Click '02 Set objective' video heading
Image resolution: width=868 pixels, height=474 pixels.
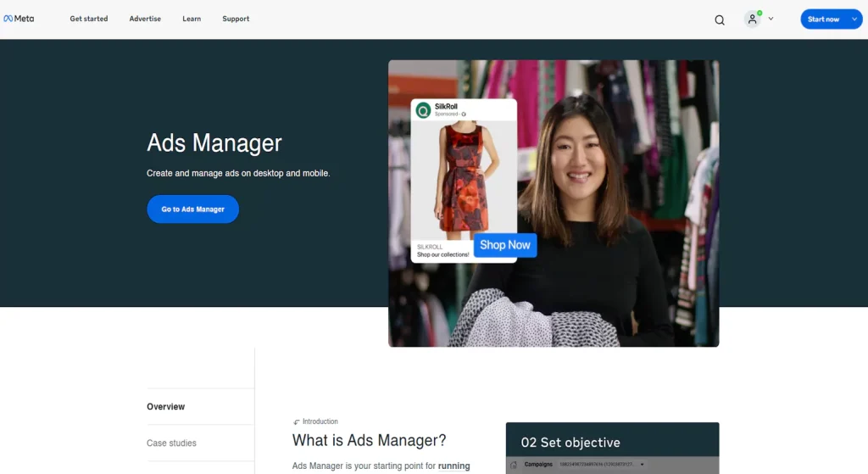click(570, 443)
